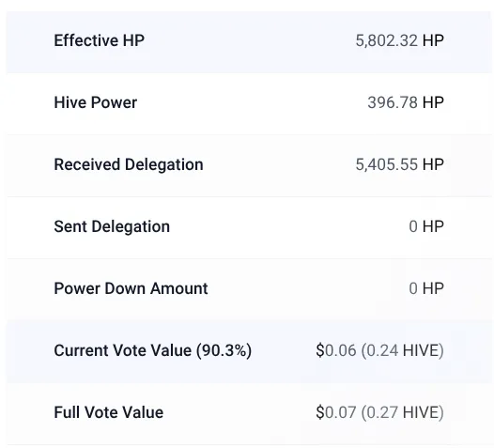Select the $0.06 (0.24 HIVE) value
494x448 pixels.
click(x=380, y=350)
